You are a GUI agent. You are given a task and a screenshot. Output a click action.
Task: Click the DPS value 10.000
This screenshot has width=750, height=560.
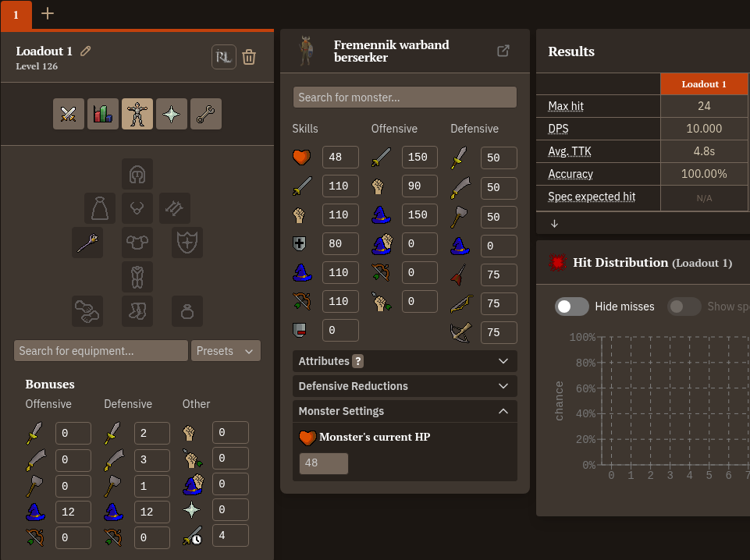pos(704,129)
